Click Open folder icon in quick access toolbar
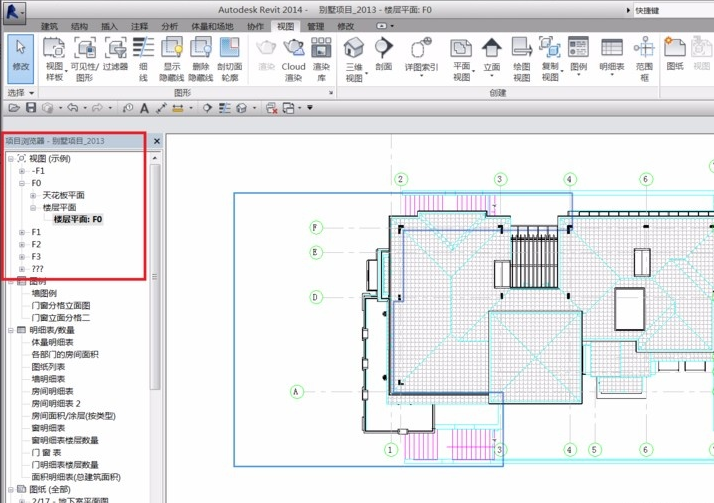This screenshot has width=714, height=503. click(14, 108)
